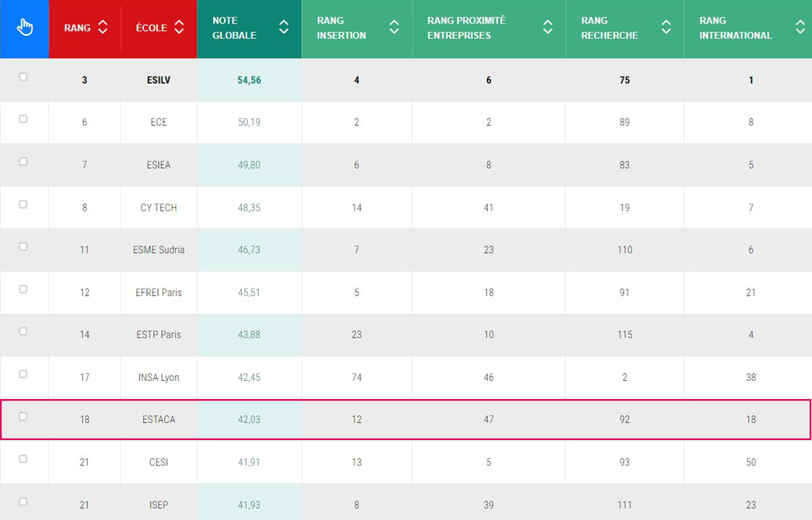The width and height of the screenshot is (812, 520).
Task: Select the ESIEA school name
Action: pyautogui.click(x=159, y=165)
